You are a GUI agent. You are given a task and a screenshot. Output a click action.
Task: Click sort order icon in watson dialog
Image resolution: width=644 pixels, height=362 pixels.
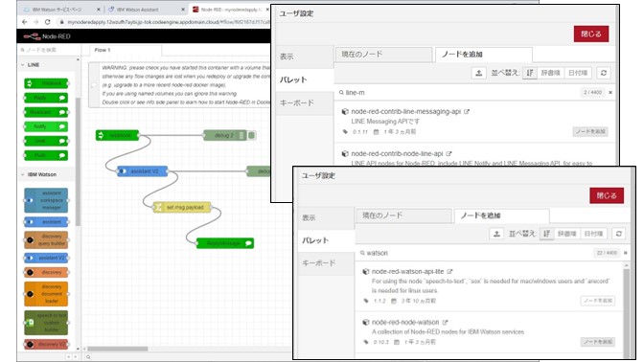pyautogui.click(x=546, y=234)
